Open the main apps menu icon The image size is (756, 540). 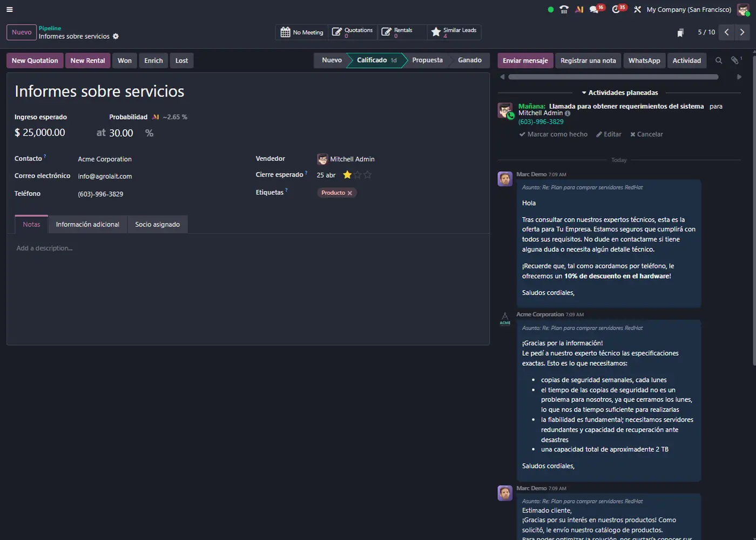(10, 9)
